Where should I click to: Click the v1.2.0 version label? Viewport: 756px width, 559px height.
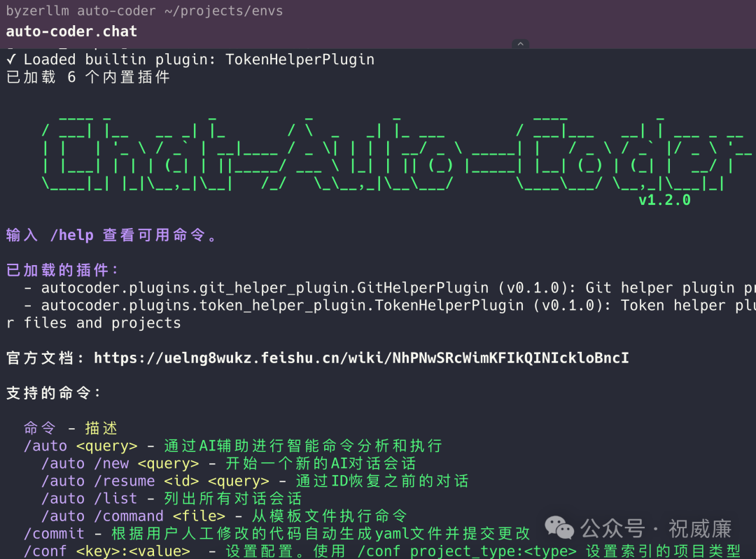tap(664, 199)
